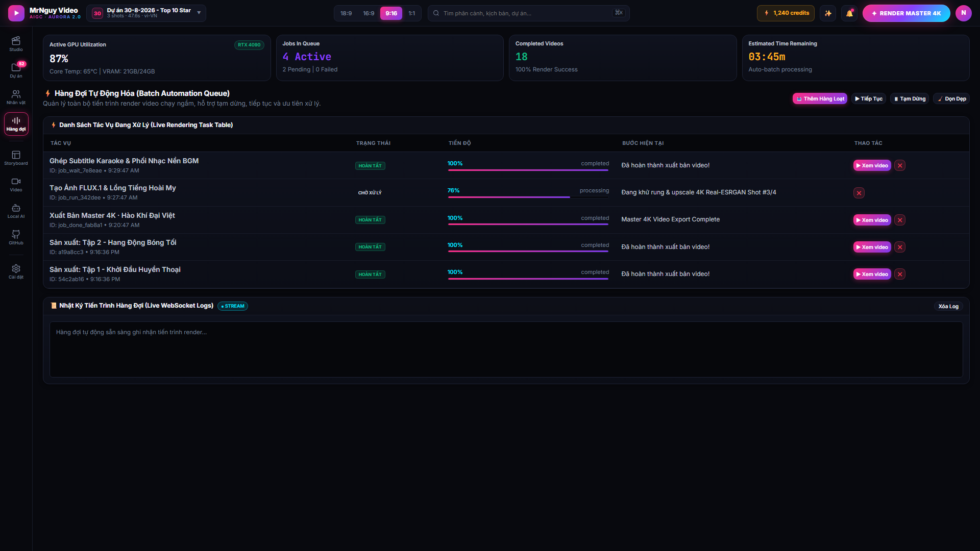This screenshot has width=980, height=551.
Task: Select the 18:9 aspect ratio
Action: point(346,13)
